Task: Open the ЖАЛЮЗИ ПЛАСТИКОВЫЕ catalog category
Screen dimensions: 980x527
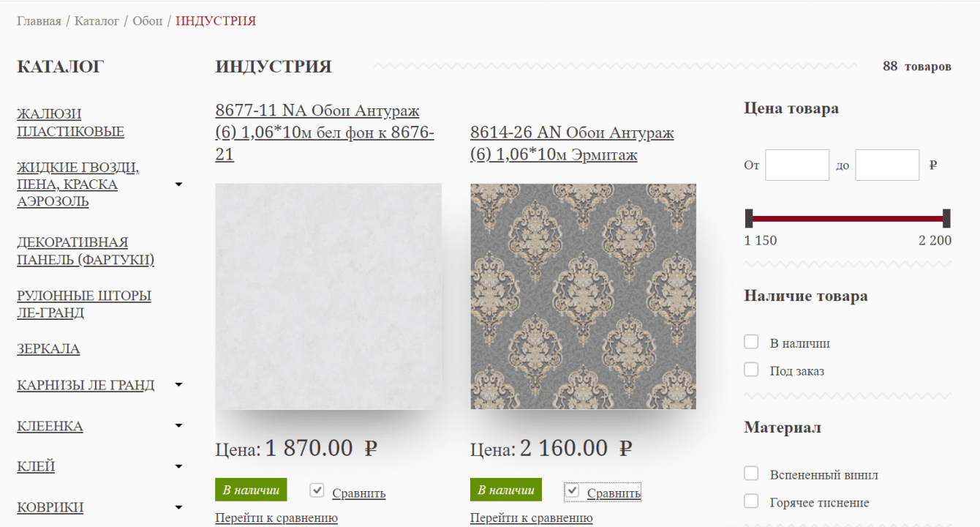Action: pyautogui.click(x=70, y=123)
